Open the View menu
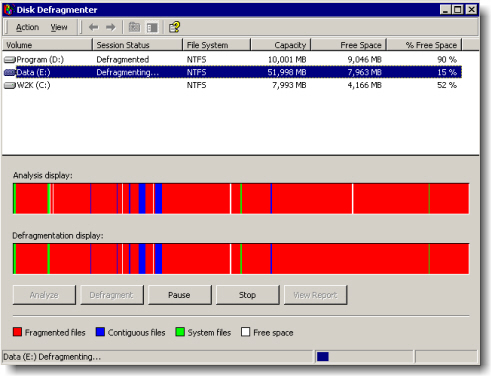491x376 pixels. click(x=59, y=27)
